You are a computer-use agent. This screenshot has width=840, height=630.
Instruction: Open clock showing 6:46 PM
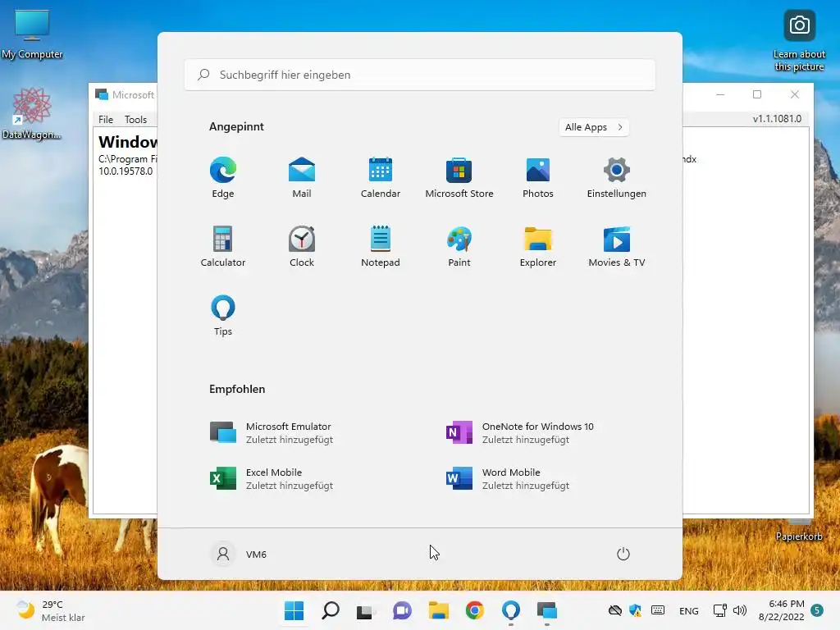(x=782, y=610)
